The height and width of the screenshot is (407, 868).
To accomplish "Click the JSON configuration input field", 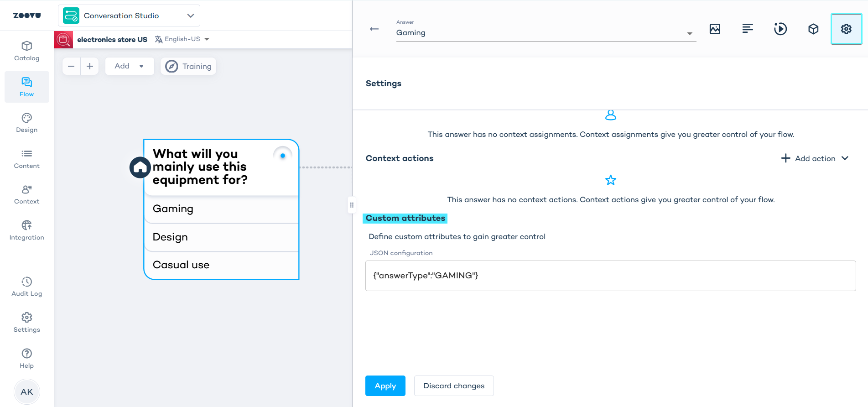I will pyautogui.click(x=610, y=276).
